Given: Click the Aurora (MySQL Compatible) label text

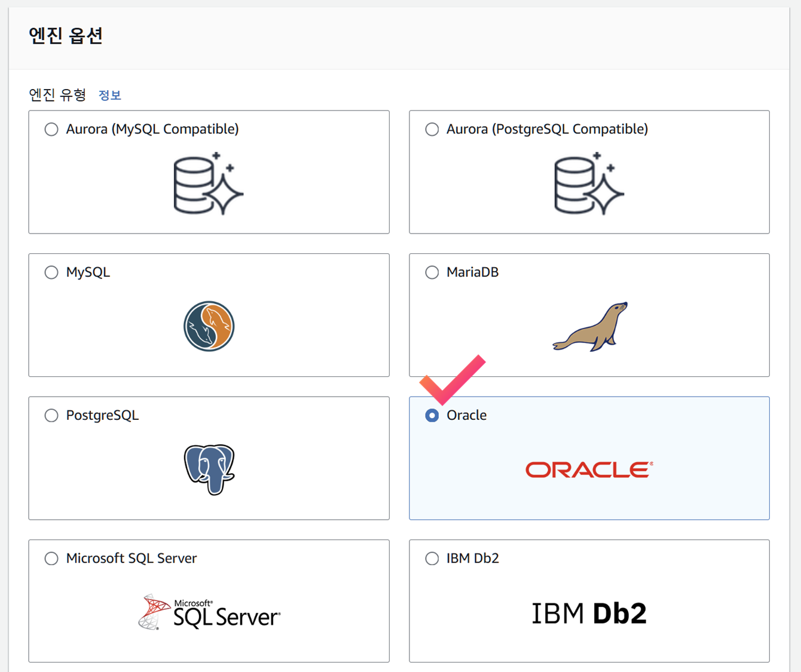Looking at the screenshot, I should [152, 129].
